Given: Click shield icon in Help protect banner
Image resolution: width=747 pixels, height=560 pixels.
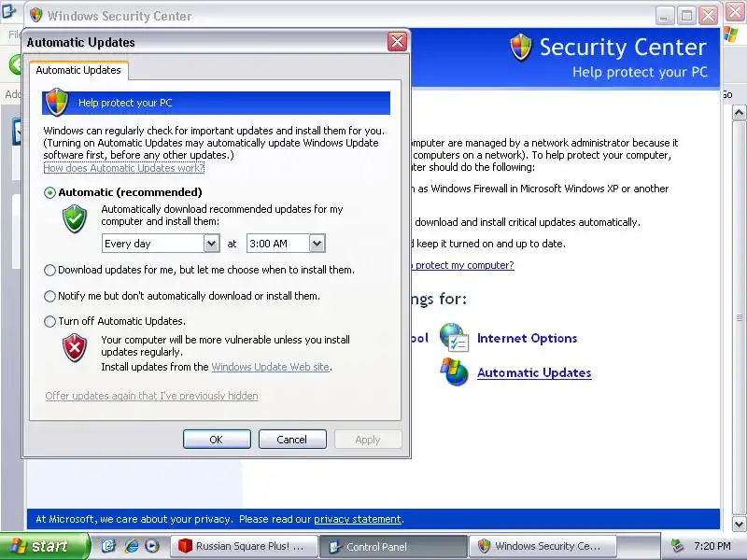Looking at the screenshot, I should (x=57, y=102).
